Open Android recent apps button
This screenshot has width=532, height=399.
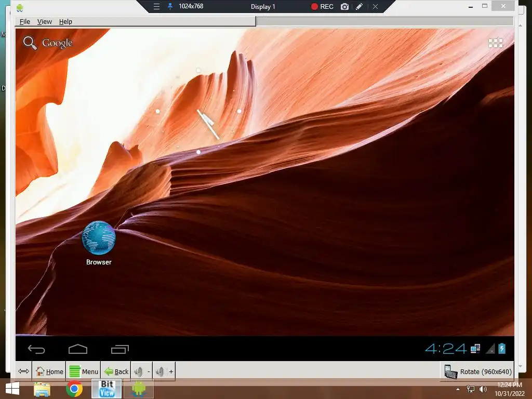pos(120,349)
